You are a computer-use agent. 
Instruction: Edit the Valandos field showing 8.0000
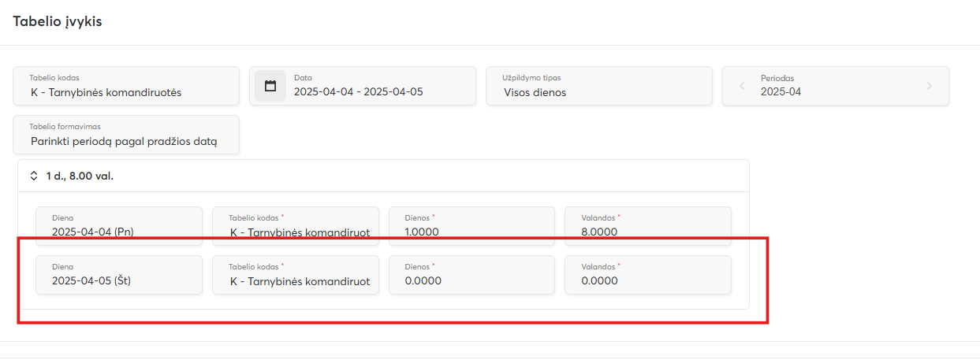648,226
